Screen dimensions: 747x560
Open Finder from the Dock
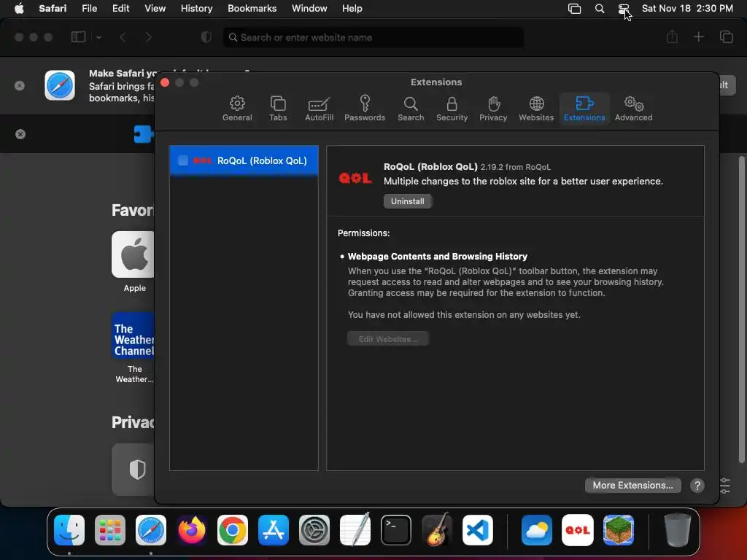pos(69,530)
